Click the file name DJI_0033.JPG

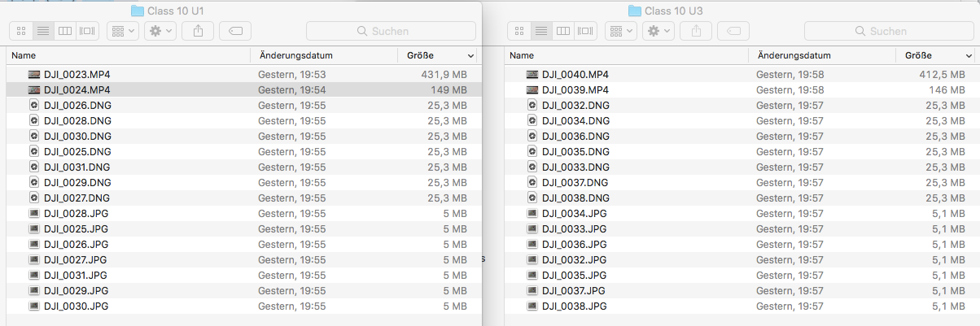click(x=575, y=228)
